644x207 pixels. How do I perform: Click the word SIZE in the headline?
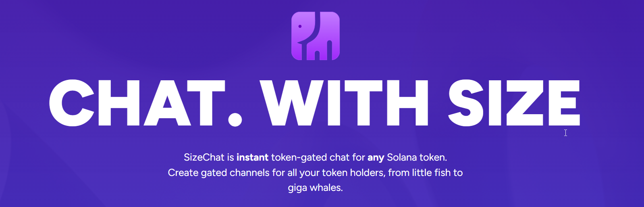click(514, 103)
